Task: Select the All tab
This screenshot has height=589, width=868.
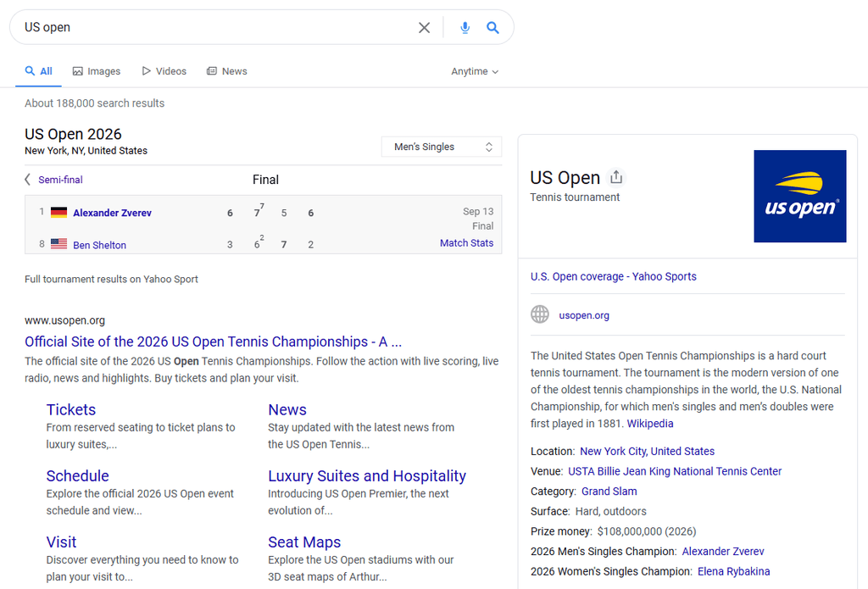Action: tap(39, 71)
